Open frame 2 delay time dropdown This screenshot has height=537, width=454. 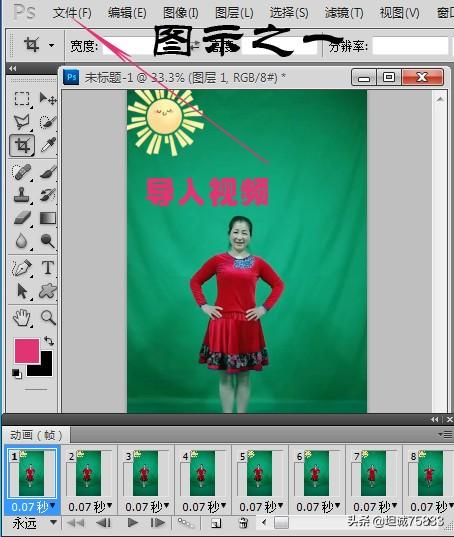pos(90,507)
